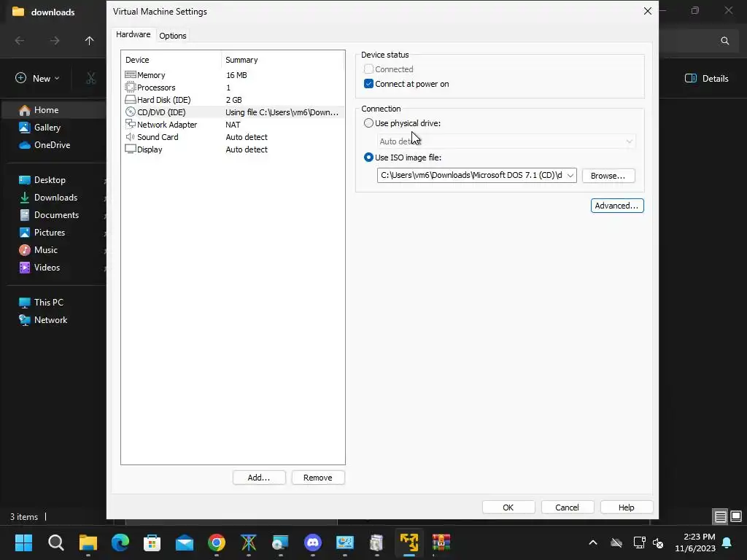This screenshot has height=560, width=747.
Task: Launch Microsoft Edge from taskbar
Action: pyautogui.click(x=120, y=542)
